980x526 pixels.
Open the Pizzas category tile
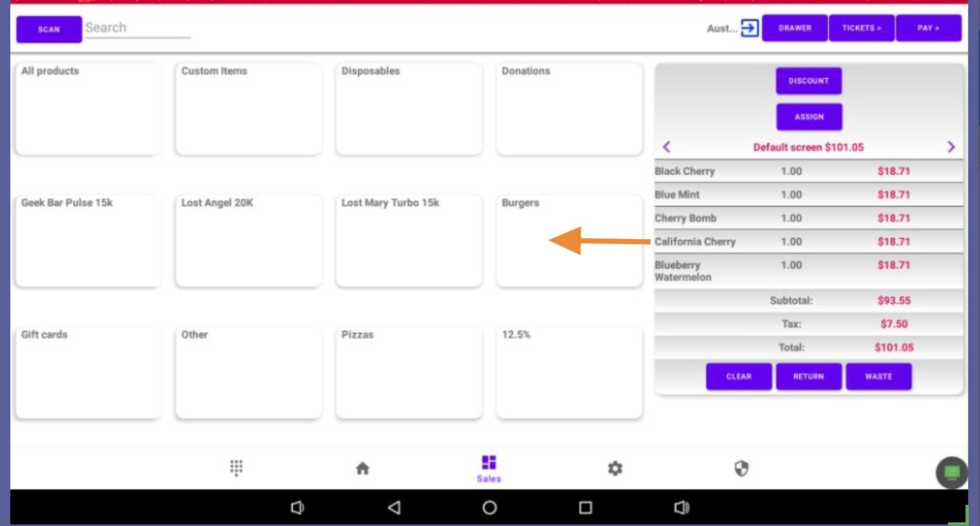(409, 372)
